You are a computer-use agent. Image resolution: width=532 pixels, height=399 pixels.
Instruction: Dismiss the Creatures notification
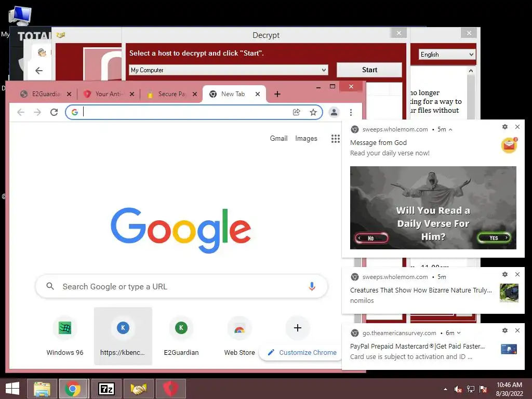pyautogui.click(x=517, y=274)
